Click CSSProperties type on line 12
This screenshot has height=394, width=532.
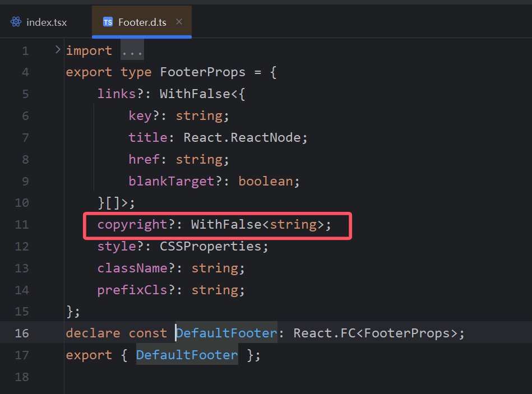click(x=210, y=247)
